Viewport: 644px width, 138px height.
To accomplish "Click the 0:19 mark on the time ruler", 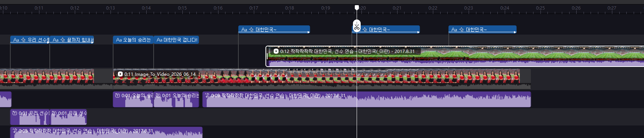I will pyautogui.click(x=326, y=8).
